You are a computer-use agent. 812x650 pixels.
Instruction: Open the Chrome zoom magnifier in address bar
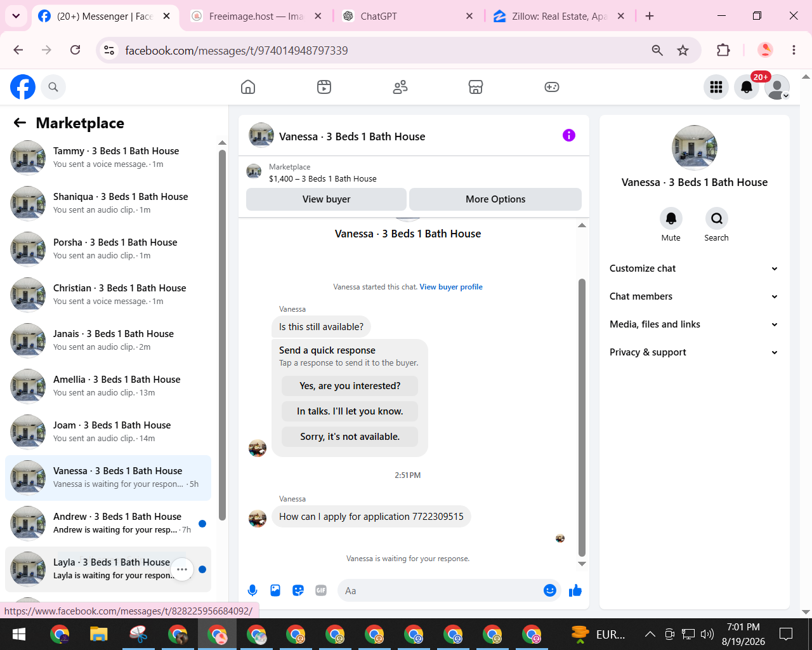(657, 50)
